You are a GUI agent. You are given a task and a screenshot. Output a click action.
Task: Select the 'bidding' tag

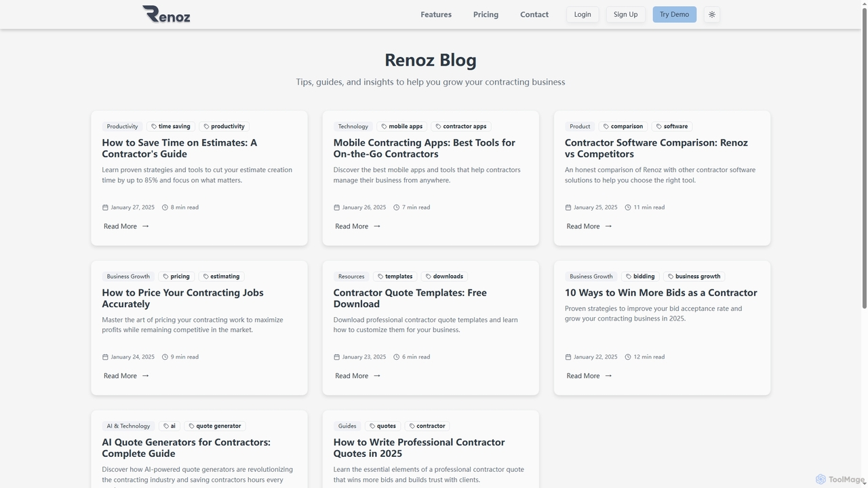pos(640,277)
